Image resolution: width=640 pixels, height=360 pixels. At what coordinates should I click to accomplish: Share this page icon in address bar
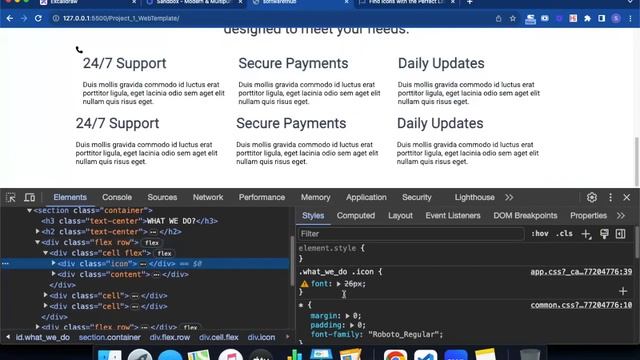[x=498, y=18]
